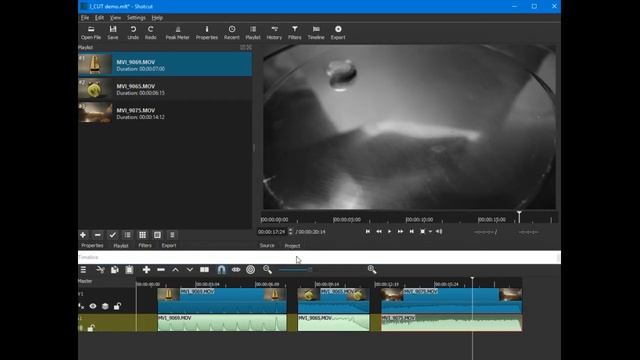Click the playlist update checkmark button
640x360 pixels.
pyautogui.click(x=113, y=235)
